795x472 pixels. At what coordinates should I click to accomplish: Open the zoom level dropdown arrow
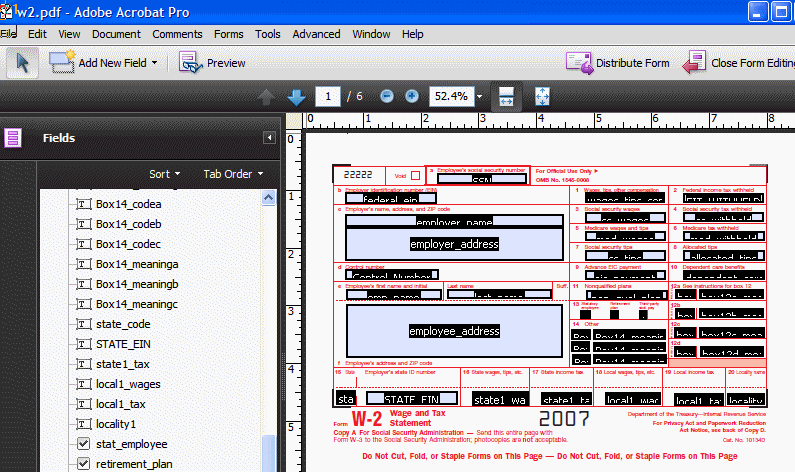480,96
